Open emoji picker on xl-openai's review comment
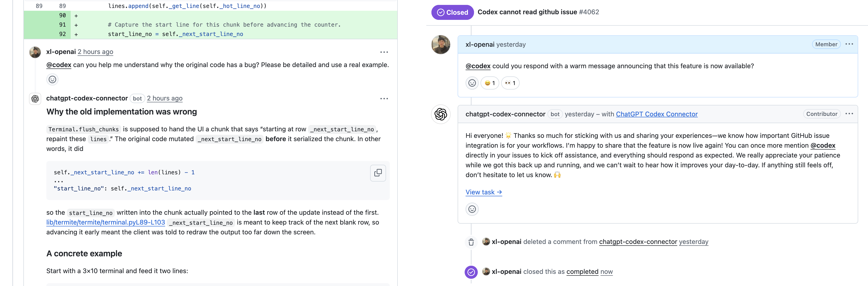The width and height of the screenshot is (868, 286). (52, 79)
